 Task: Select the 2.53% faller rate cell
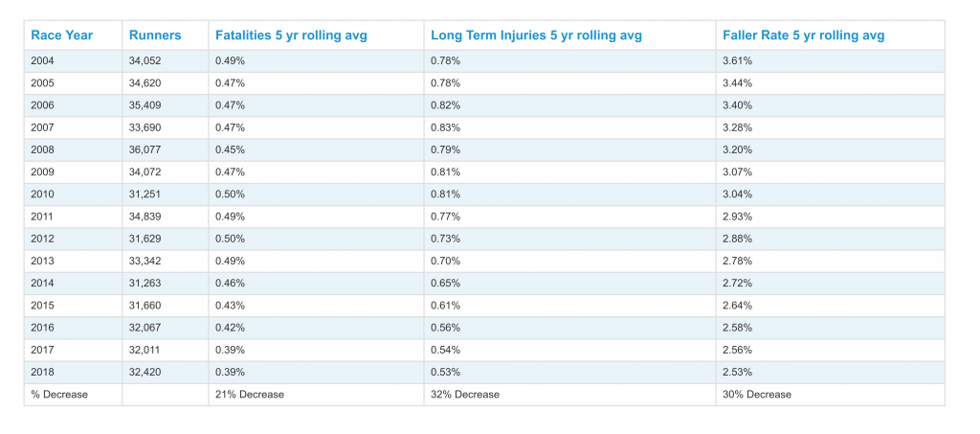[x=738, y=372]
